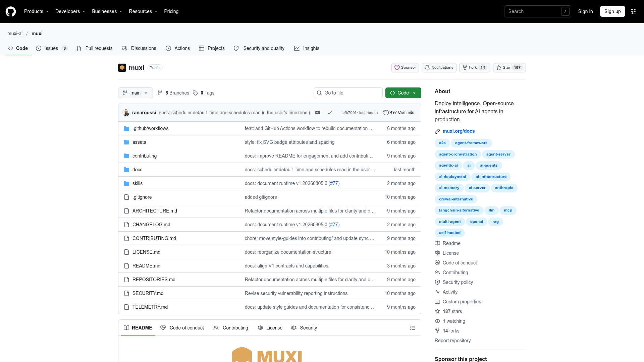Click the .gitignore file icon

click(x=126, y=197)
